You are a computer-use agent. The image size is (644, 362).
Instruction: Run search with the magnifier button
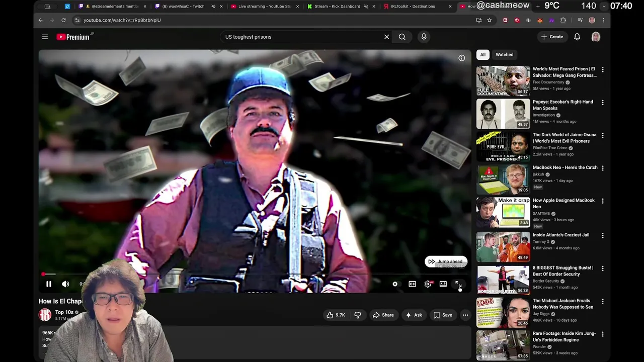pos(402,37)
